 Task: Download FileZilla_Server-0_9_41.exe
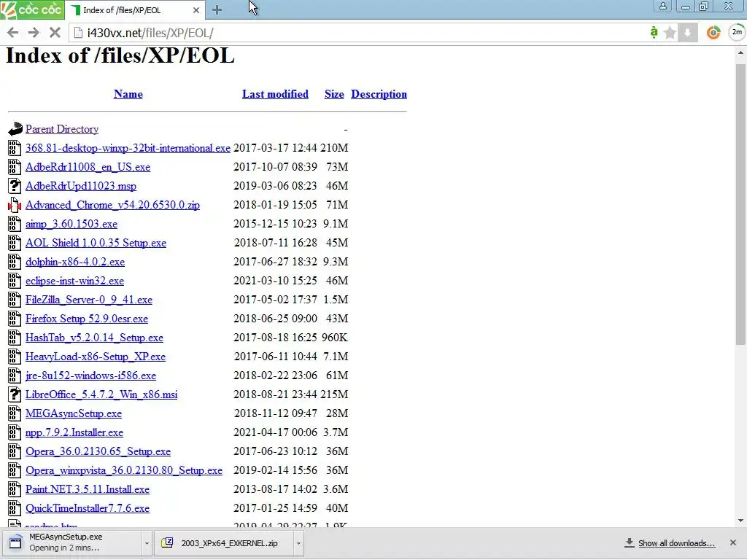(x=89, y=300)
